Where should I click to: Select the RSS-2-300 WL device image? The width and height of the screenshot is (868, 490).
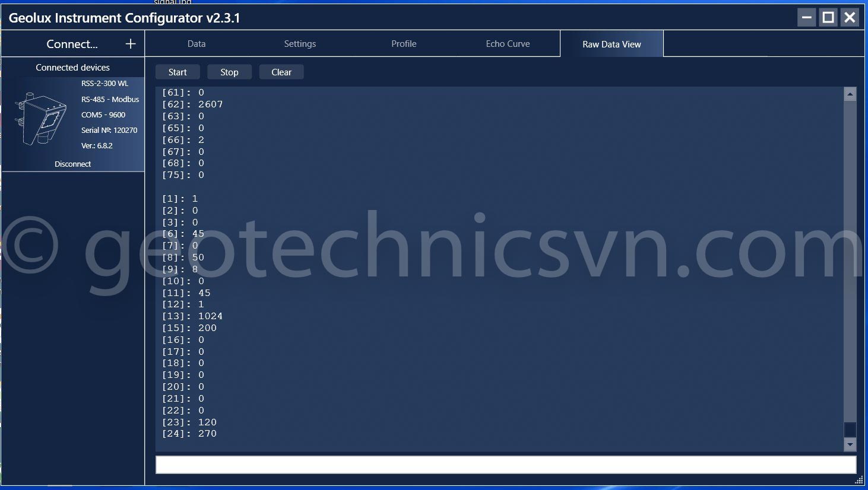point(40,119)
